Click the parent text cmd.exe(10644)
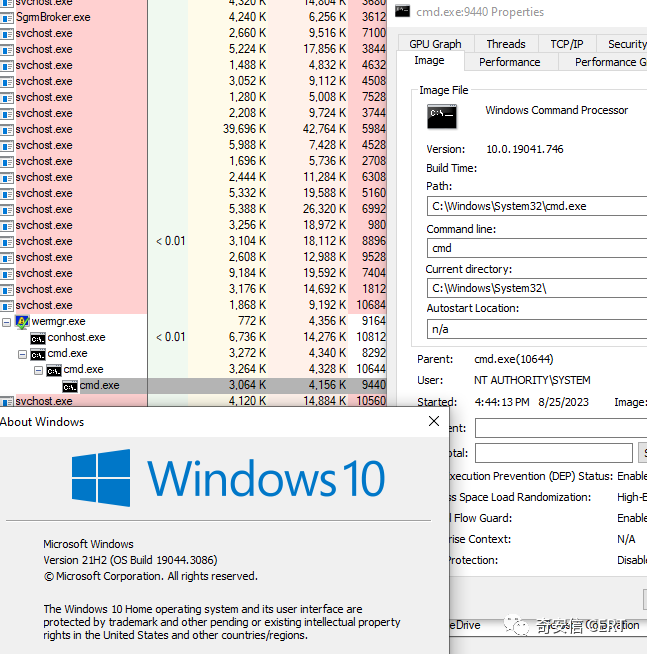This screenshot has width=647, height=654. (514, 359)
